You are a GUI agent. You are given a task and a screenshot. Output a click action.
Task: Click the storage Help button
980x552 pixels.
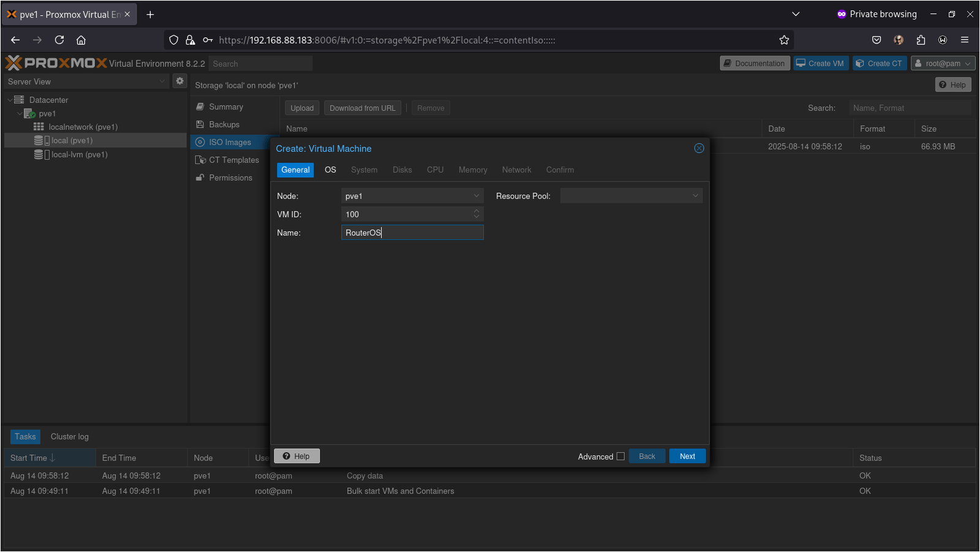pos(953,85)
